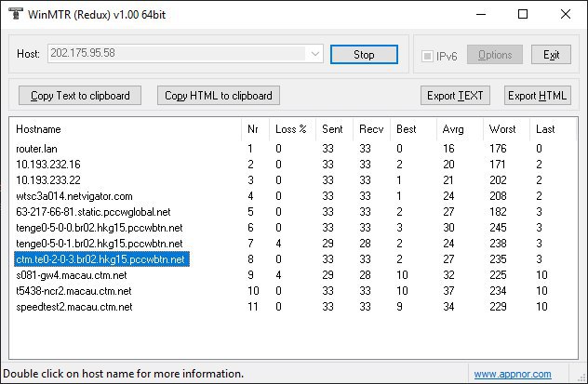The width and height of the screenshot is (588, 384).
Task: Minimize the WinMTR window
Action: pos(481,14)
